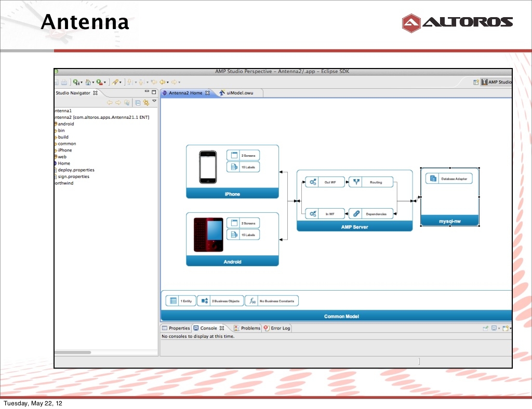Click the Print toolbar icon
Viewport: 532px width, 409px height.
click(x=64, y=82)
